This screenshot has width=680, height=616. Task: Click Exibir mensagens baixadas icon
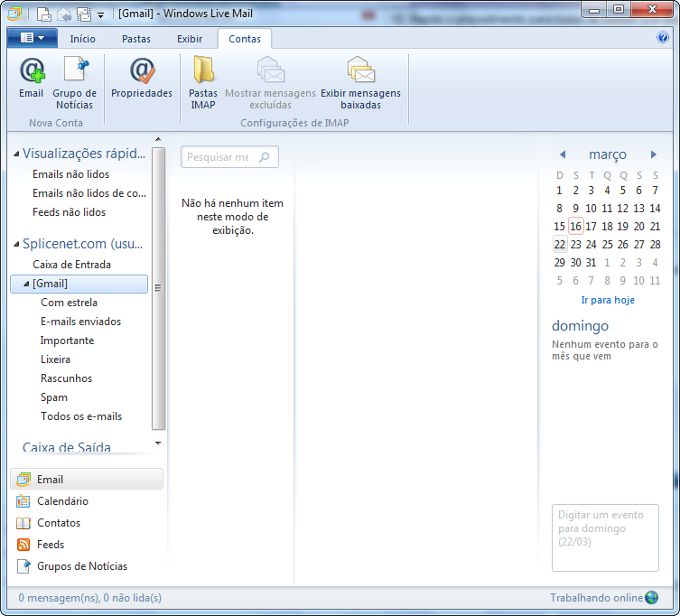click(x=361, y=70)
